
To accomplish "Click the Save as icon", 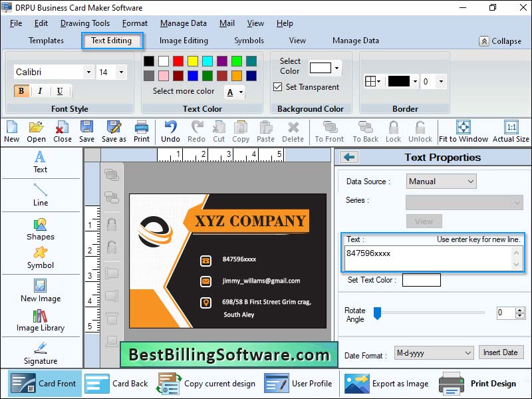I will 114,132.
